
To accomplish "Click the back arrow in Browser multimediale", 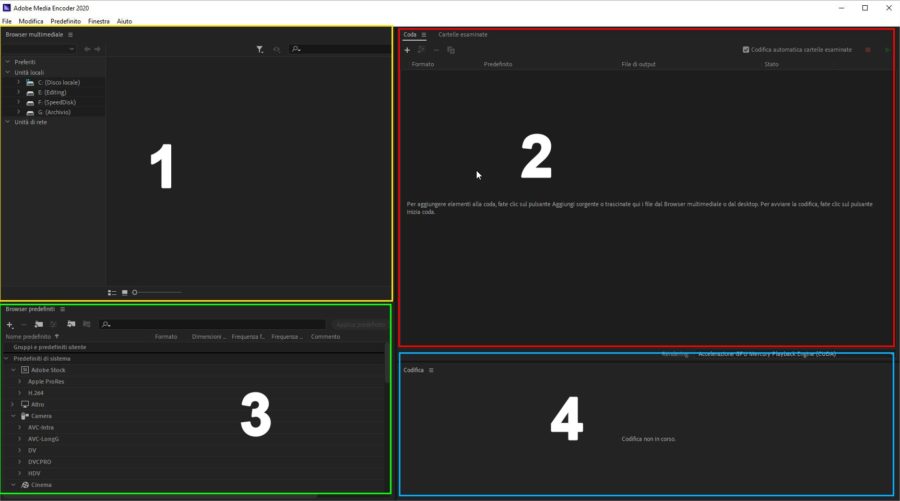I will [x=87, y=49].
